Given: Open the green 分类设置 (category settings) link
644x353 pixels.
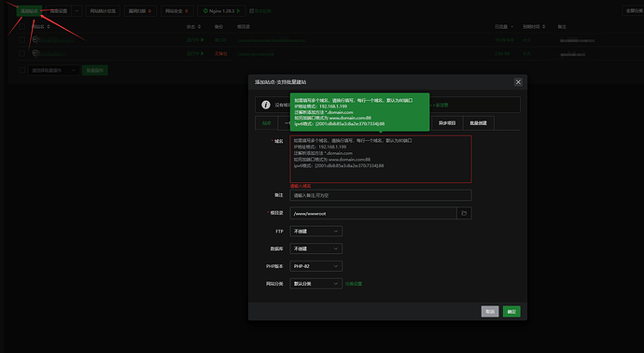Looking at the screenshot, I should pyautogui.click(x=354, y=284).
